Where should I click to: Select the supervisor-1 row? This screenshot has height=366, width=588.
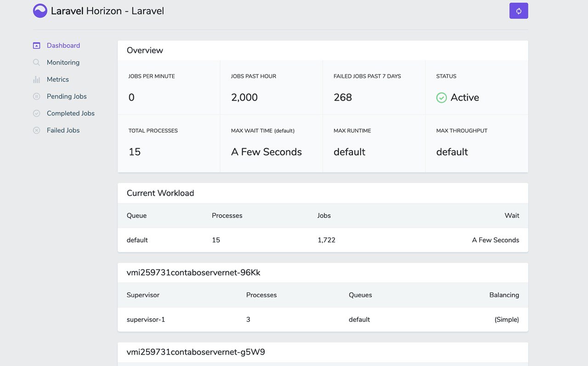click(322, 320)
